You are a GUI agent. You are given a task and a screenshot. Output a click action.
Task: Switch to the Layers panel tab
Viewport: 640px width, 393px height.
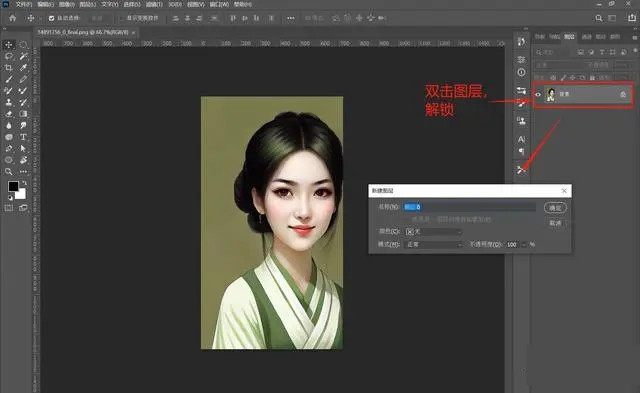coord(569,36)
